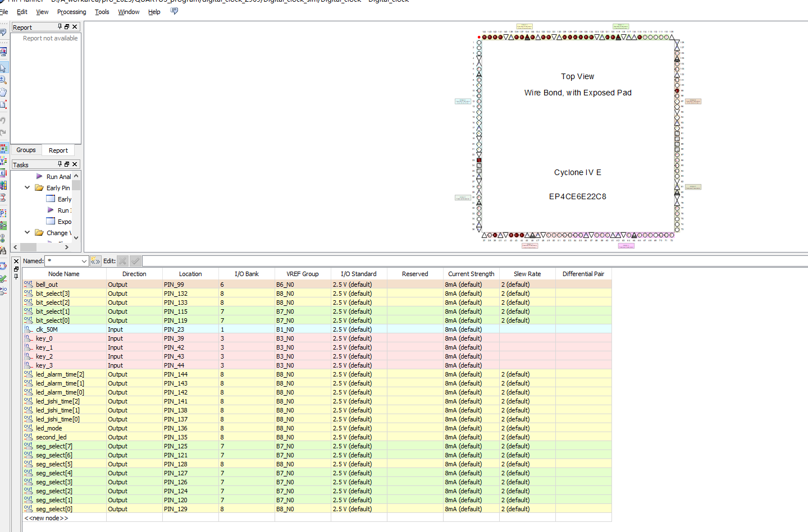Select the clk_50M node name
The height and width of the screenshot is (532, 808).
pyautogui.click(x=47, y=329)
